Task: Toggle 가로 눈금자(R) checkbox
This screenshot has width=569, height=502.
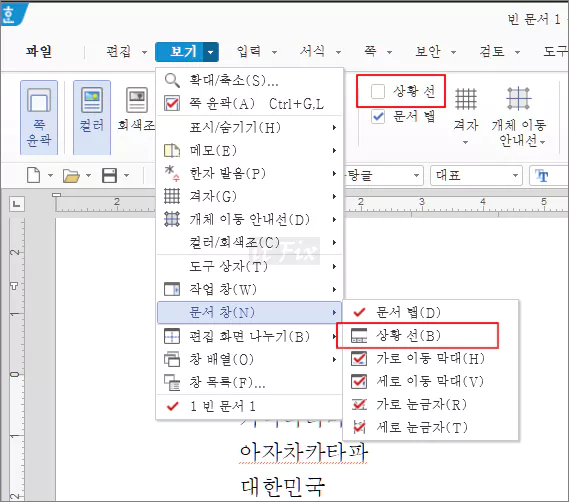Action: click(x=359, y=404)
